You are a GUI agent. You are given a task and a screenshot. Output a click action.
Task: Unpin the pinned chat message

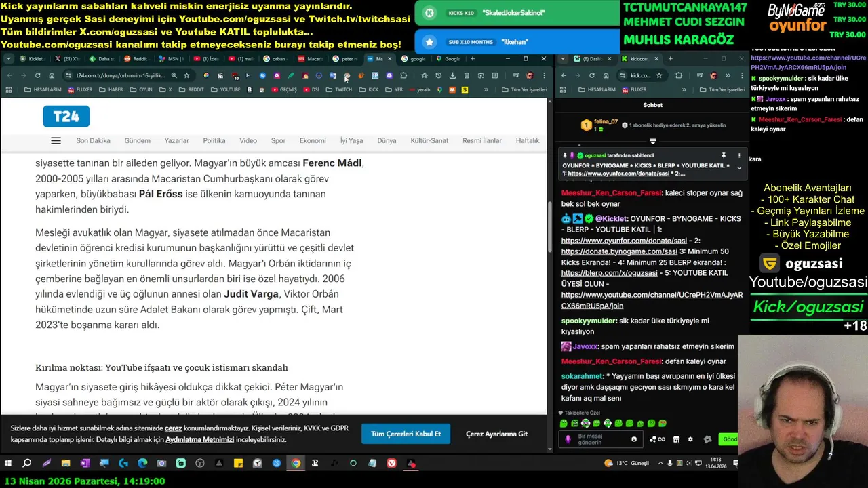(x=724, y=155)
